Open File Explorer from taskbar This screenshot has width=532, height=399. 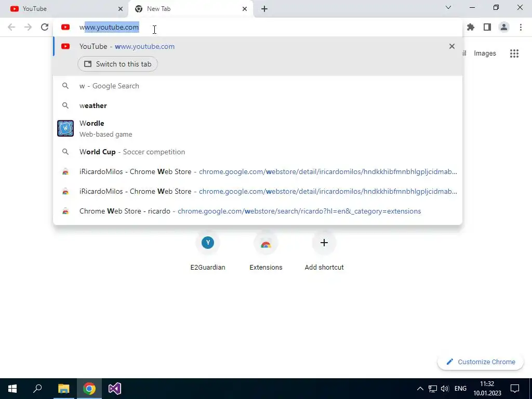tap(63, 389)
